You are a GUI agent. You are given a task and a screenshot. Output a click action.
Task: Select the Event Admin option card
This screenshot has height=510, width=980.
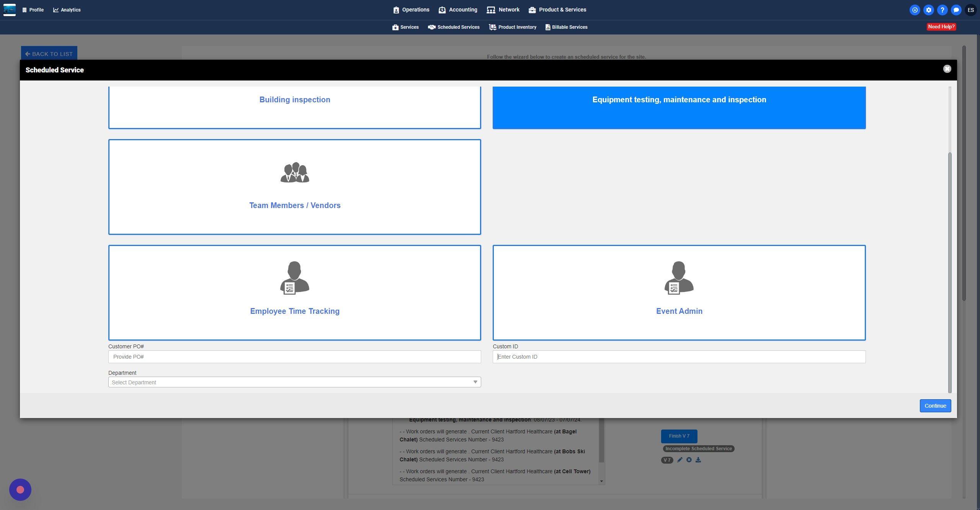[679, 311]
